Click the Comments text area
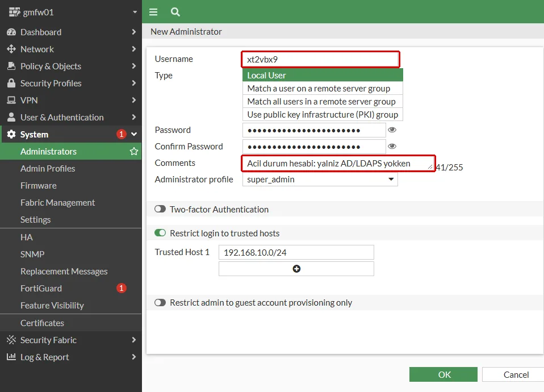The width and height of the screenshot is (544, 392). 338,163
